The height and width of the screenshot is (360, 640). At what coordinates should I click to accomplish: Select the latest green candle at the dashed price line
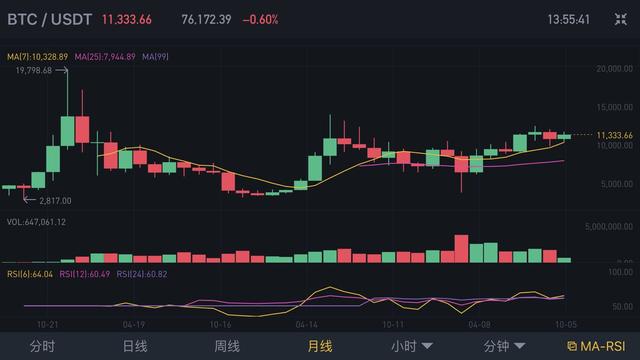point(564,136)
